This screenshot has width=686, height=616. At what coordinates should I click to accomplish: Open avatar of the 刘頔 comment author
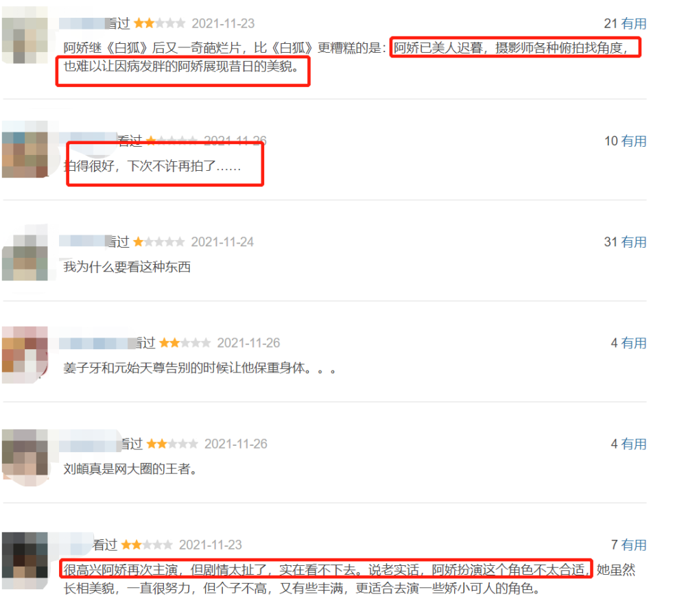click(x=25, y=458)
